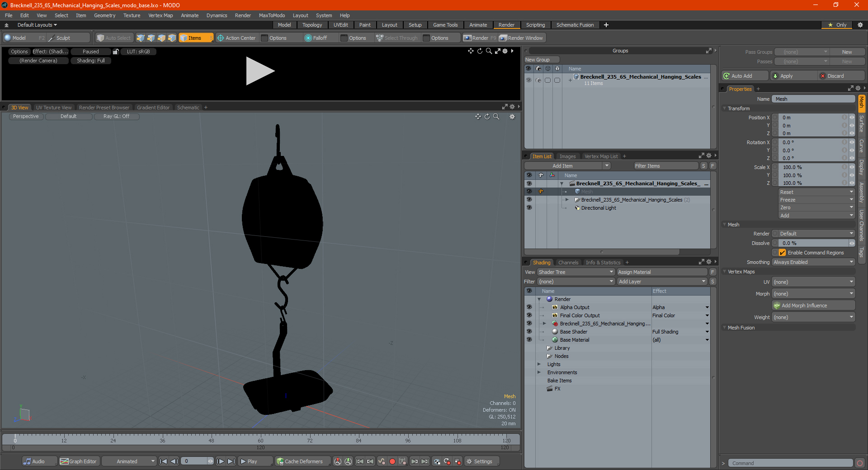Click Apply button in properties
The image size is (868, 470).
(x=793, y=76)
